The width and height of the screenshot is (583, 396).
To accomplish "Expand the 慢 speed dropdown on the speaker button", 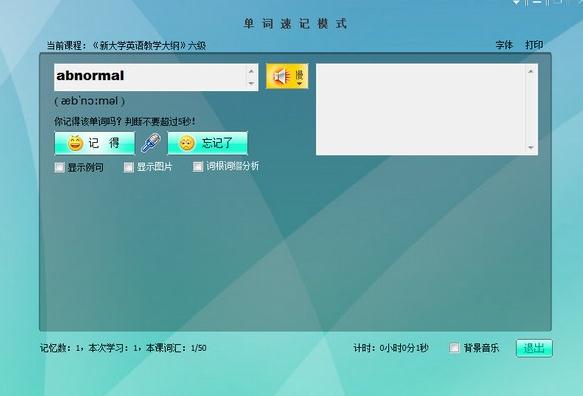I will 300,77.
